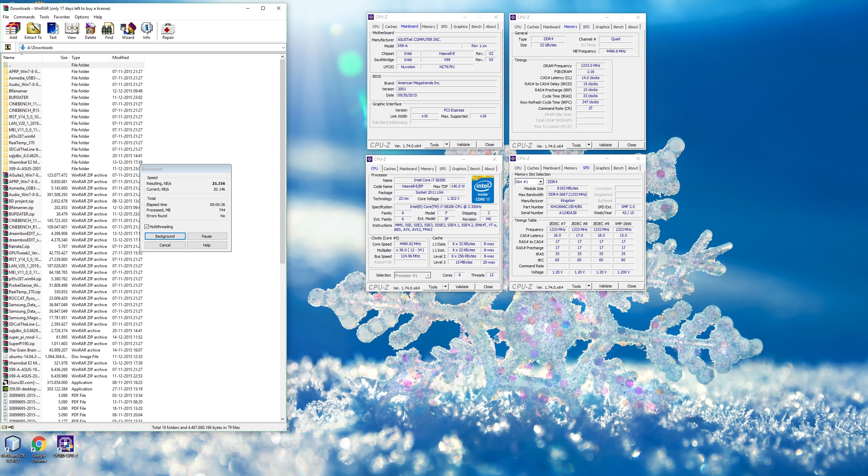Click the 4499.92 MHz core speed value
Image resolution: width=868 pixels, height=476 pixels.
tap(410, 244)
